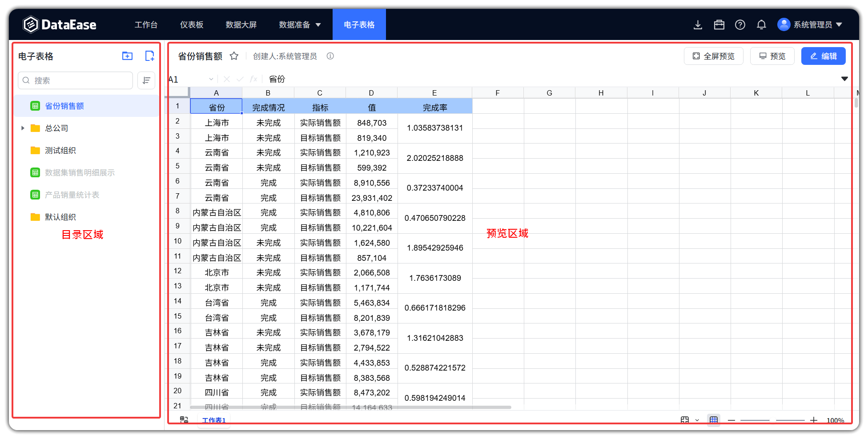This screenshot has height=439, width=868.
Task: Select the 电子表格 menu tab
Action: [x=359, y=24]
